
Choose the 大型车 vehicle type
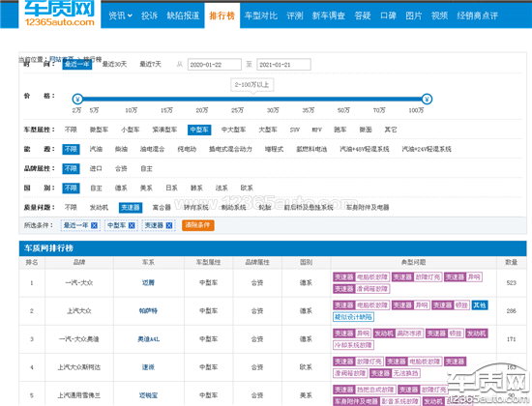click(268, 130)
